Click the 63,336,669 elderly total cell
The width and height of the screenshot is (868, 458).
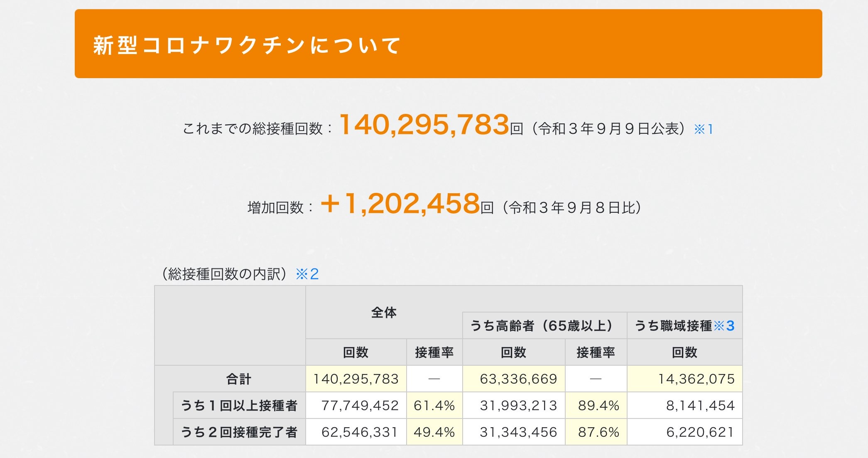[518, 379]
